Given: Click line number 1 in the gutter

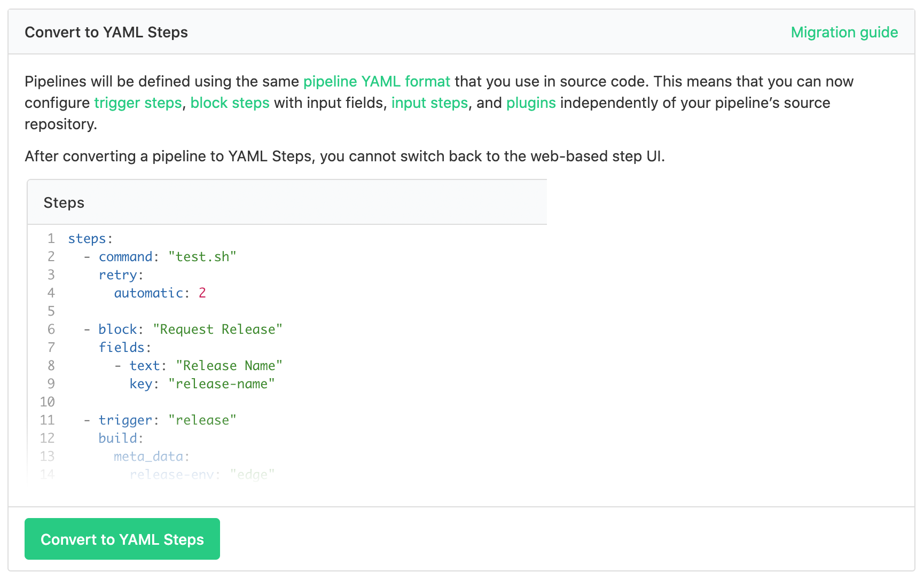Looking at the screenshot, I should coord(51,238).
